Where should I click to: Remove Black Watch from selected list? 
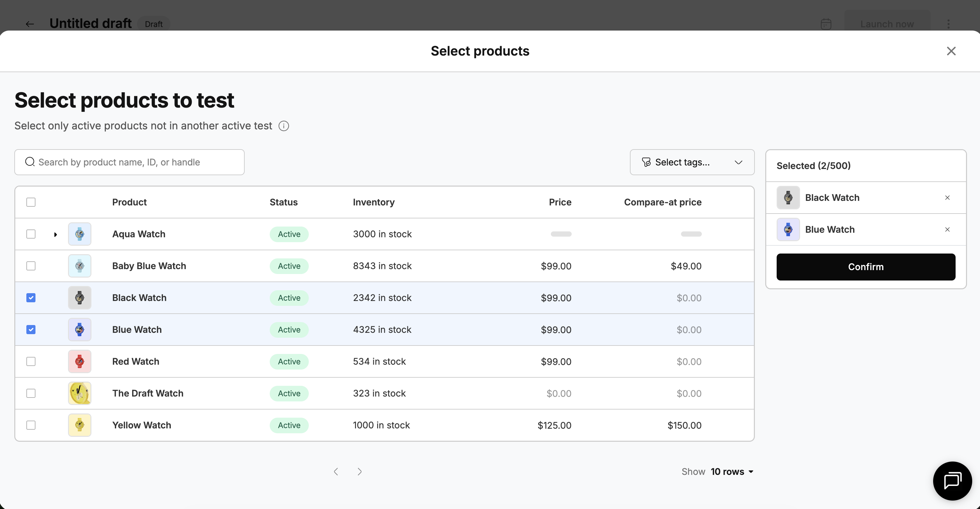(947, 198)
